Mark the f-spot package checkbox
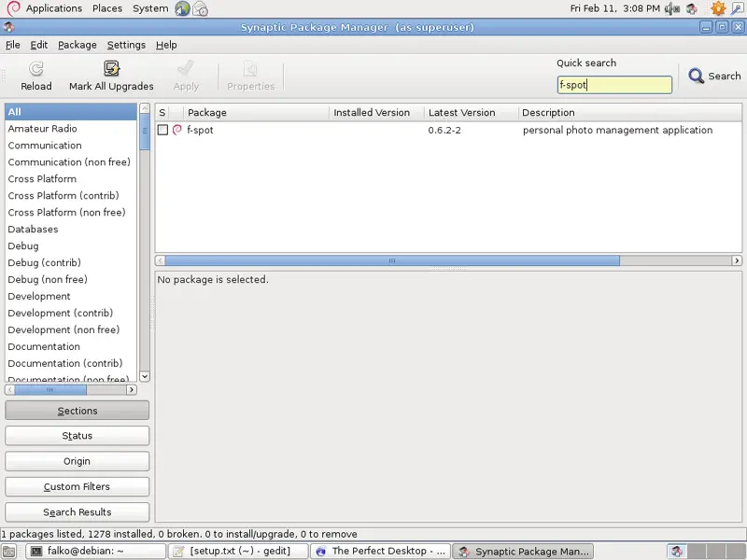The image size is (747, 560). pyautogui.click(x=162, y=130)
